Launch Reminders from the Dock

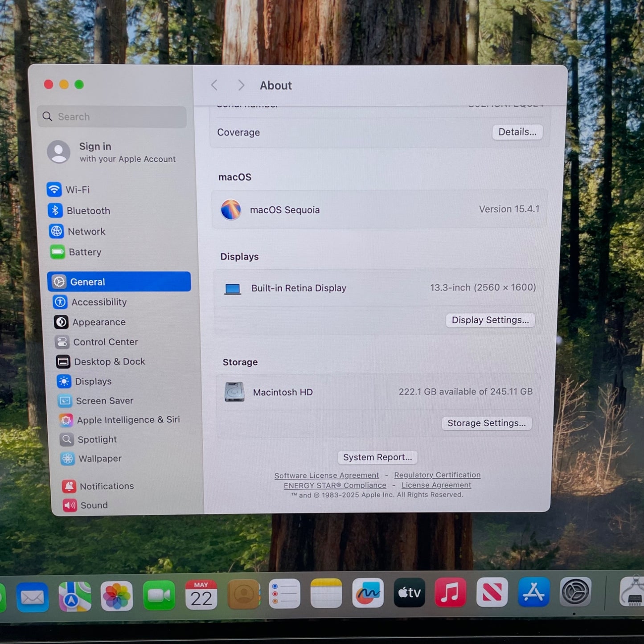pos(285,594)
